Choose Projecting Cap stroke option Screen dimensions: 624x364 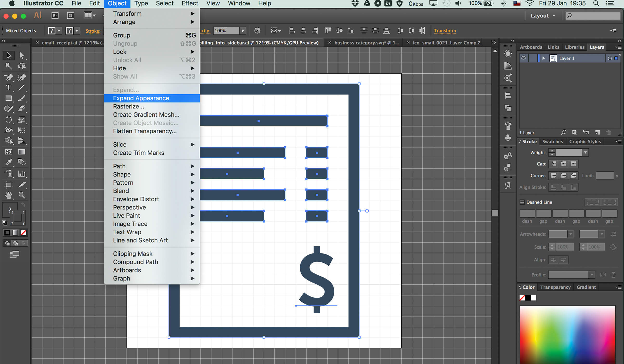(x=573, y=164)
